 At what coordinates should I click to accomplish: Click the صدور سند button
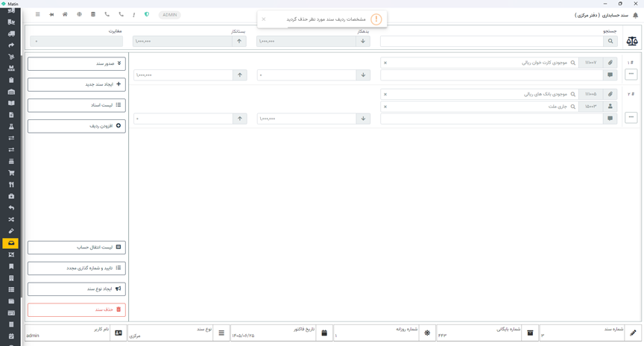coord(77,63)
